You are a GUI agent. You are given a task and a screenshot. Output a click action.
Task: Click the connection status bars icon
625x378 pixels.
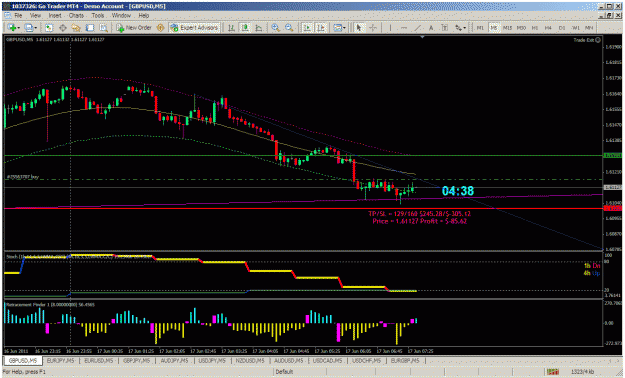[x=553, y=372]
